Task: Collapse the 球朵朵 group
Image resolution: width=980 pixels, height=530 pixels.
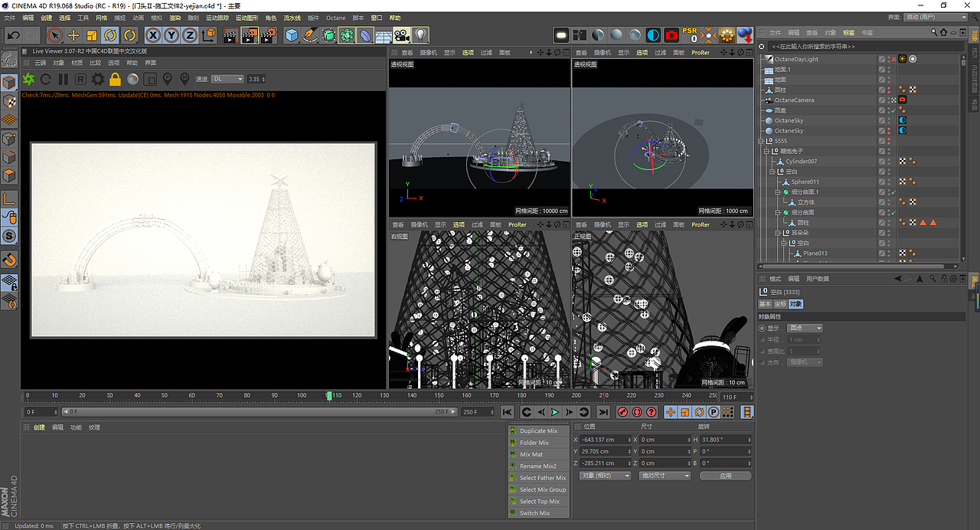Action: 776,233
